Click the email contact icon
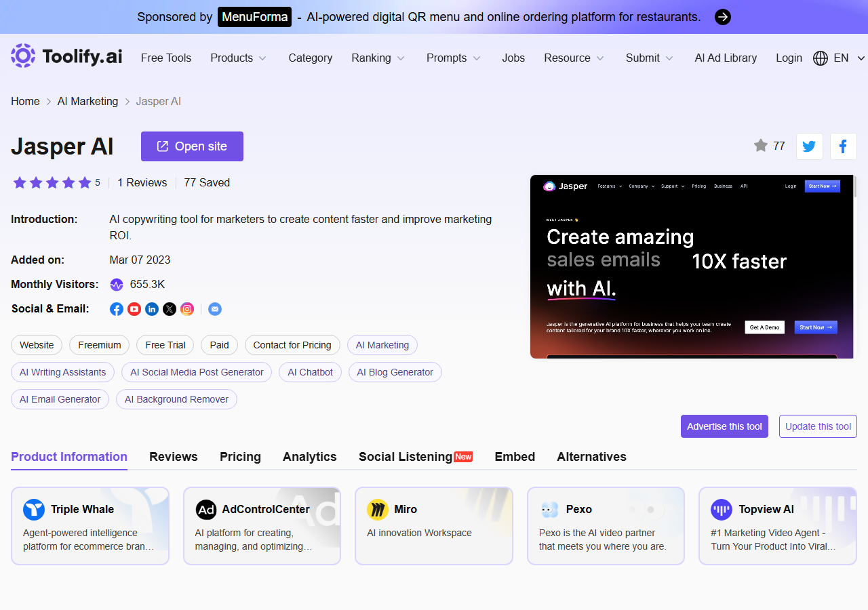Screen dimensions: 868x610 pyautogui.click(x=215, y=309)
